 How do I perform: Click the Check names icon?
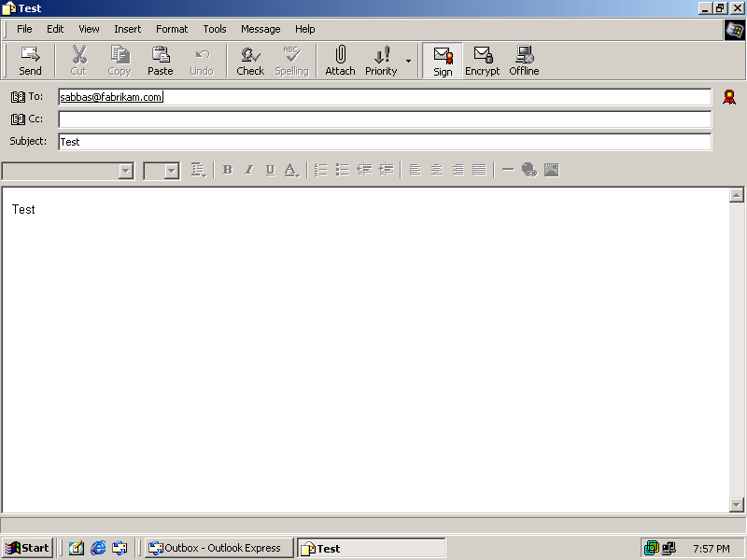(x=250, y=55)
